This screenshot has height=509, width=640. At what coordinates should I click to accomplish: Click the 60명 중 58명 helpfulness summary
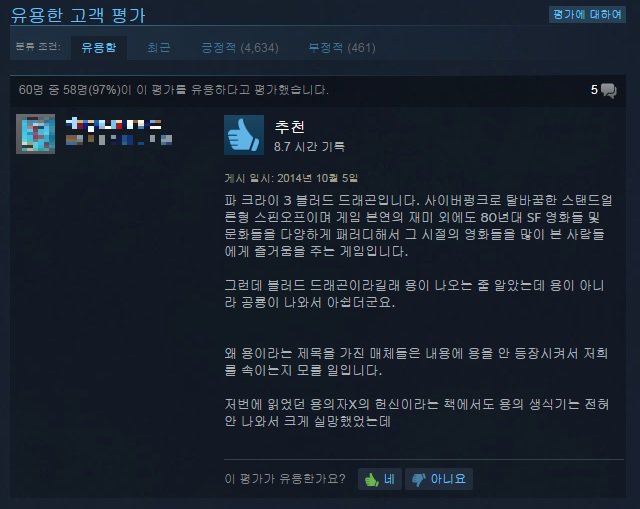(x=173, y=90)
